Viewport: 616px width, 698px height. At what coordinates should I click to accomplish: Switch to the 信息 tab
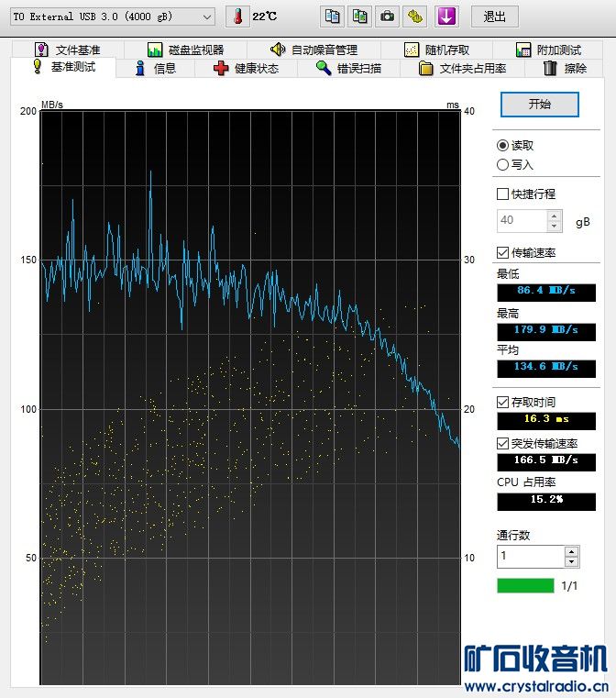coord(155,68)
